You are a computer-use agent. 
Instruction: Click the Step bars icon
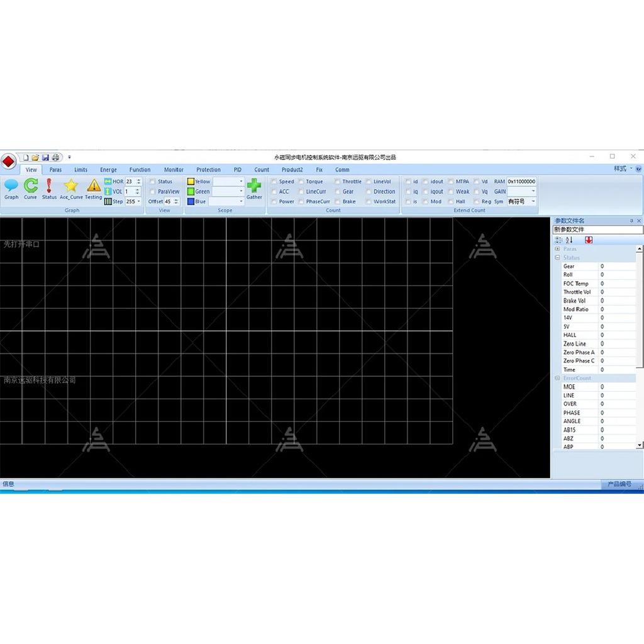click(x=108, y=201)
